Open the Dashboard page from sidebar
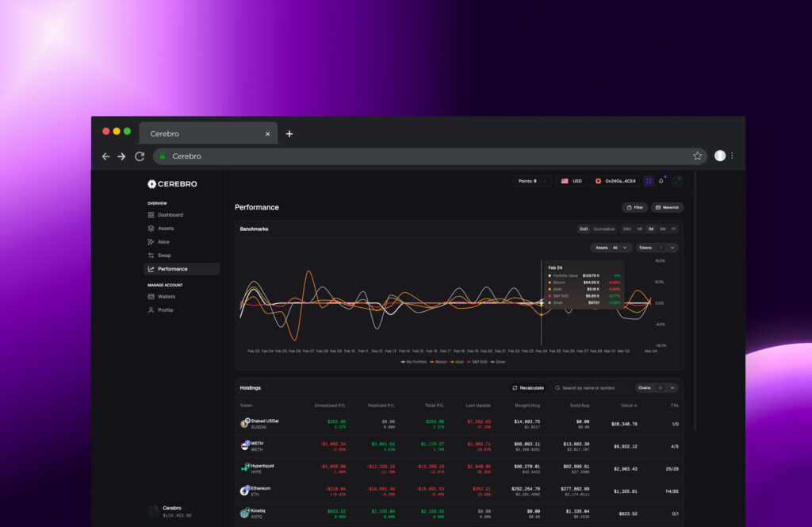Screen dimensions: 812x527 [170, 215]
